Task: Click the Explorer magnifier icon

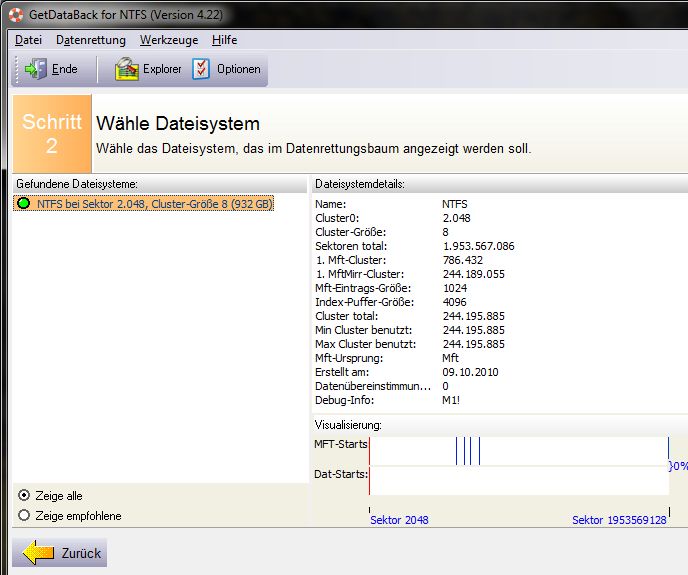Action: tap(126, 69)
